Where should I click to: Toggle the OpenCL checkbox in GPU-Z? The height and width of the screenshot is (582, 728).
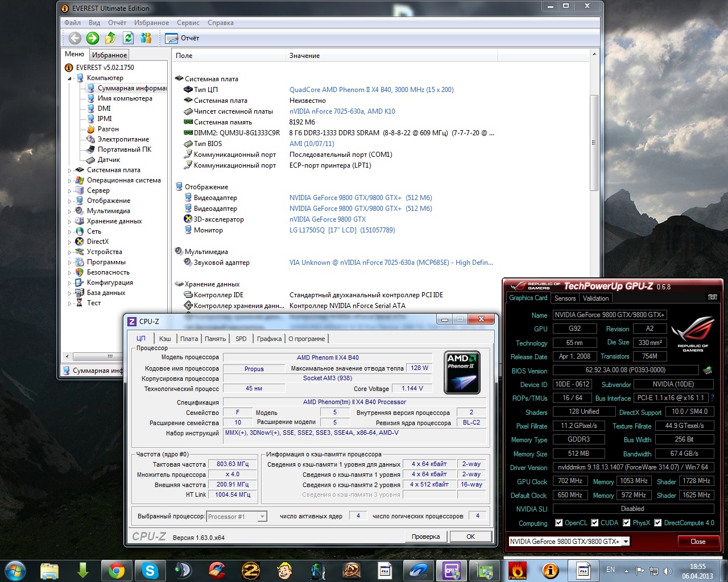pos(559,523)
